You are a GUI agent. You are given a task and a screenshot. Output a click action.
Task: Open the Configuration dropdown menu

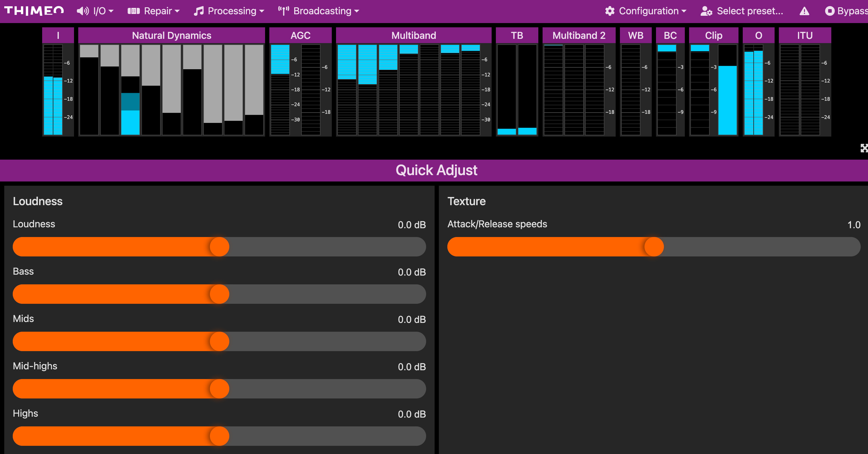[646, 11]
